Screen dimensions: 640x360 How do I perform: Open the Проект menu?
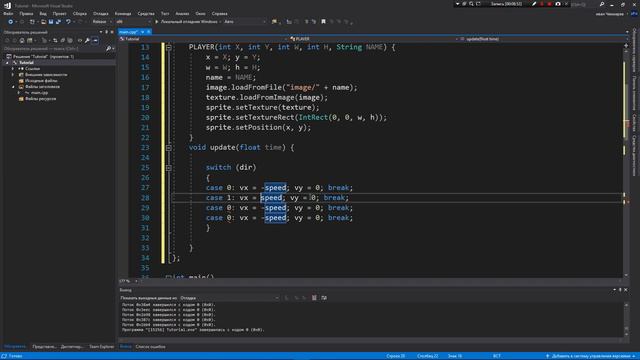59,13
